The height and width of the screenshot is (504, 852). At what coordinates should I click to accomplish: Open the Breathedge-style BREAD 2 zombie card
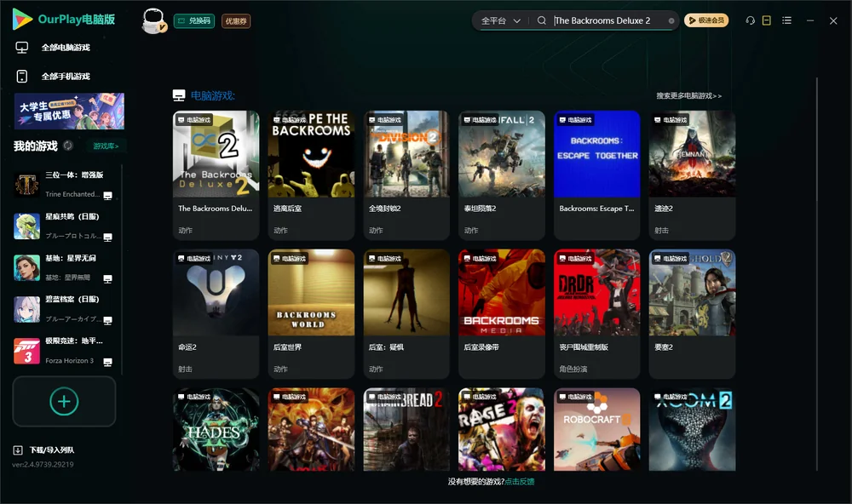tap(406, 429)
